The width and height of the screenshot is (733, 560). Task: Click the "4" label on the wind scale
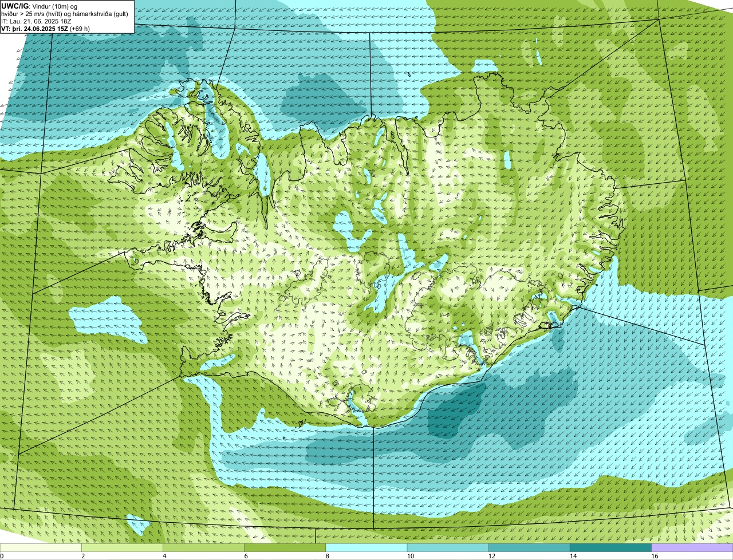coord(165,556)
